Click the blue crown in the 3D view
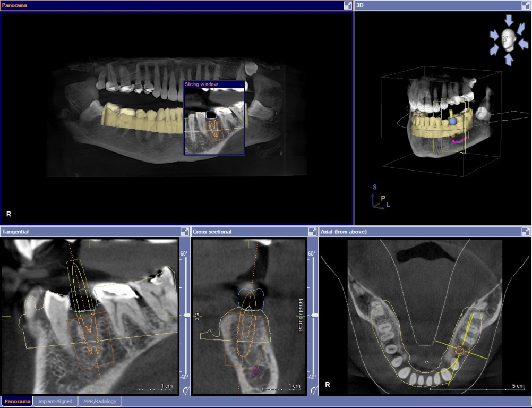 pos(452,121)
